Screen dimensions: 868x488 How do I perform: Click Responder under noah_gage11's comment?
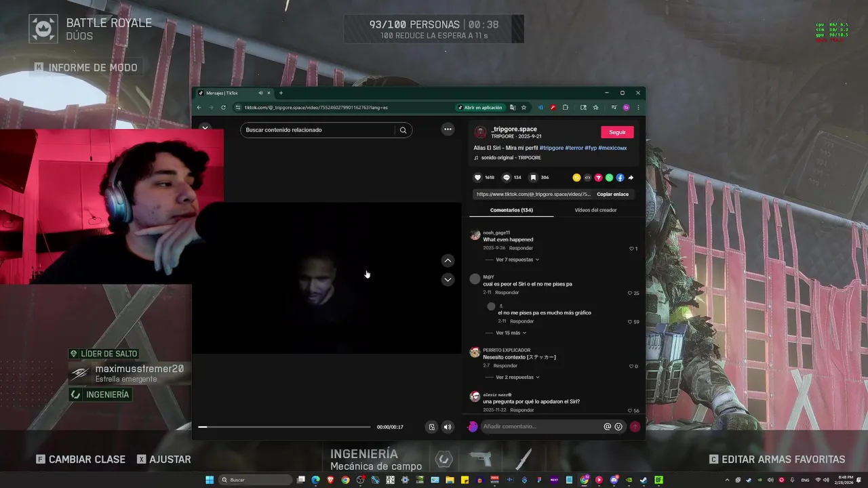pyautogui.click(x=521, y=248)
